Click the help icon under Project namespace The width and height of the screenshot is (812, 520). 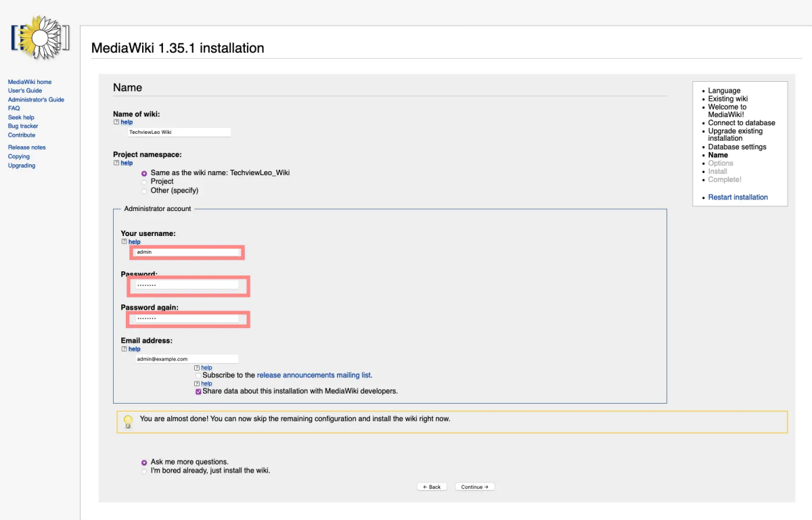coord(116,163)
